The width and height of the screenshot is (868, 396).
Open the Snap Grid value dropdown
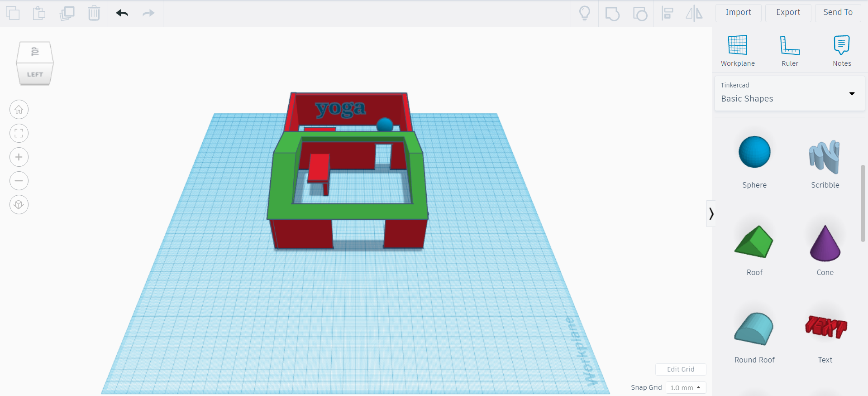(x=686, y=388)
